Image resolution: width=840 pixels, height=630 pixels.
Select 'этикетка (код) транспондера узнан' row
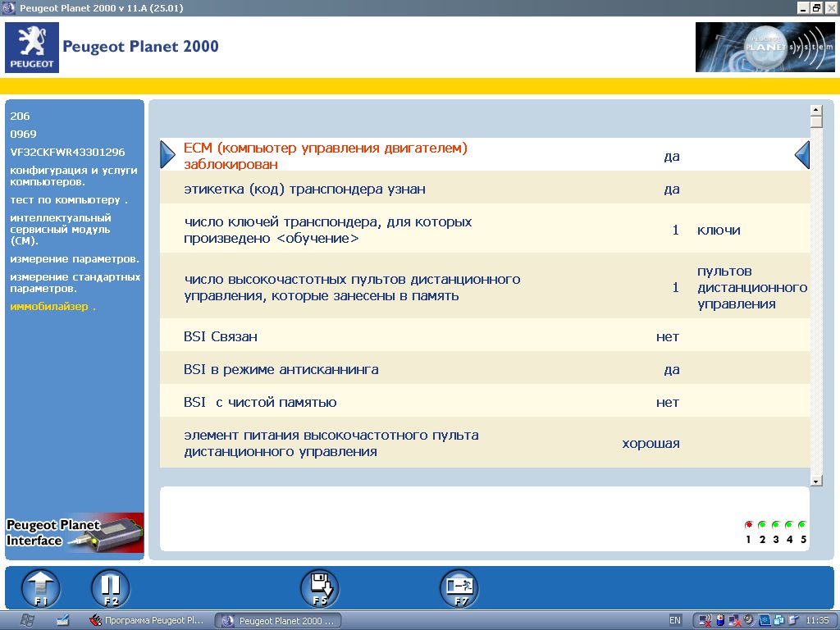point(485,188)
